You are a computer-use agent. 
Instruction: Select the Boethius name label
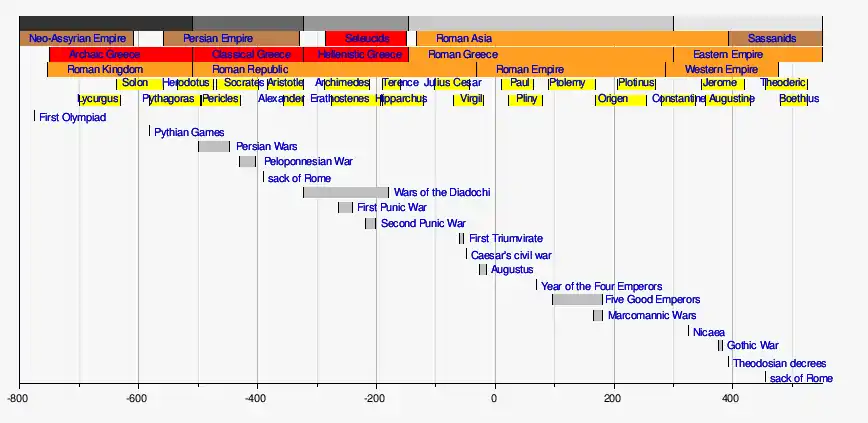pos(799,99)
